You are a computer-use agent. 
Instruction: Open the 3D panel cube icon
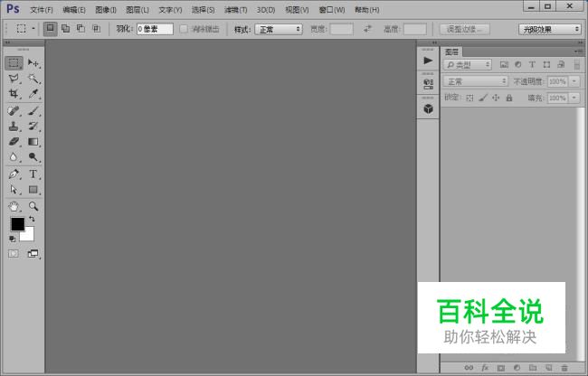(x=428, y=109)
